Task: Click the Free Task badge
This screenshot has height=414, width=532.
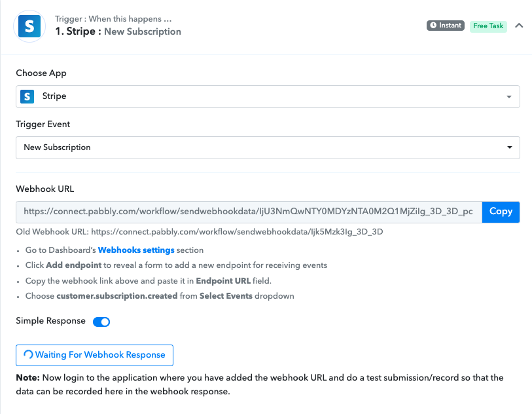Action: pos(488,26)
